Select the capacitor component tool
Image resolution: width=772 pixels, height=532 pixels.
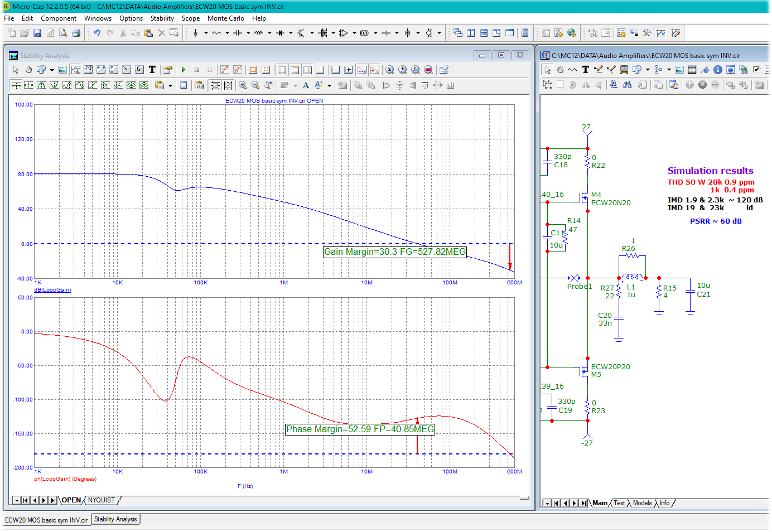tap(238, 33)
